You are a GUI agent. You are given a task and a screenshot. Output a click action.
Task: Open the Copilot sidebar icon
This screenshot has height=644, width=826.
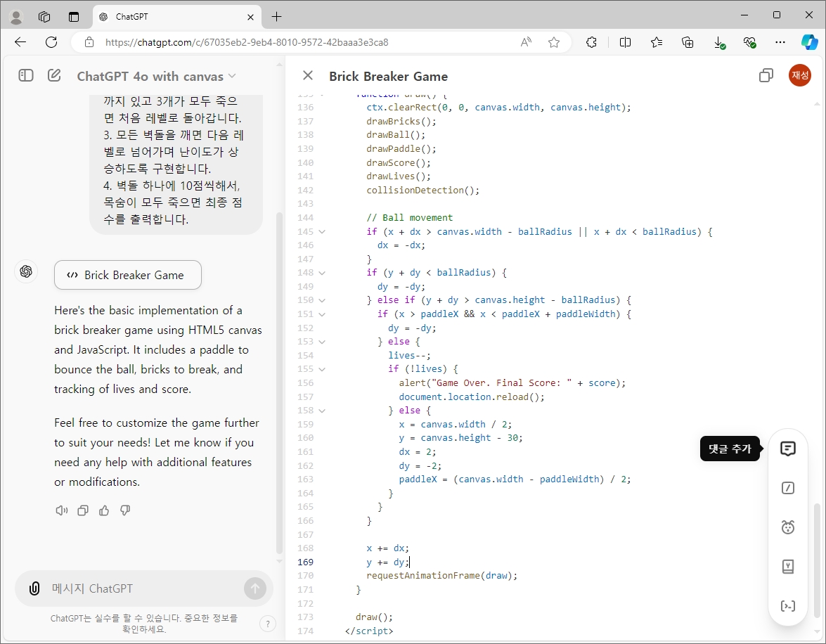[810, 42]
